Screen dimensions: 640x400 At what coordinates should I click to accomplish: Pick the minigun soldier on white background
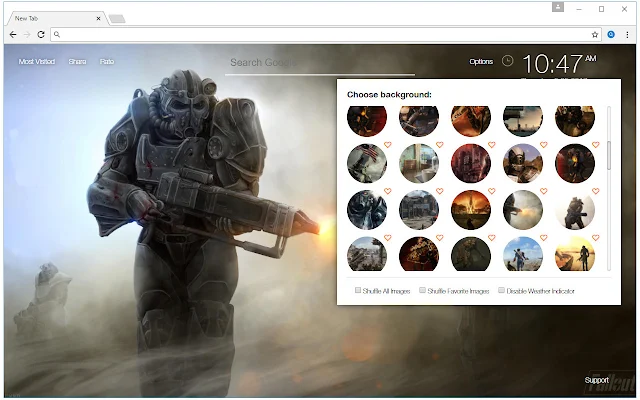point(575,210)
